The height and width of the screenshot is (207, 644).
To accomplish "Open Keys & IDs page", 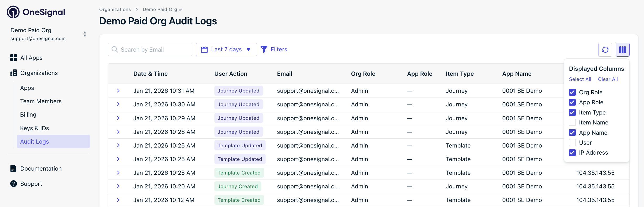I will (34, 128).
